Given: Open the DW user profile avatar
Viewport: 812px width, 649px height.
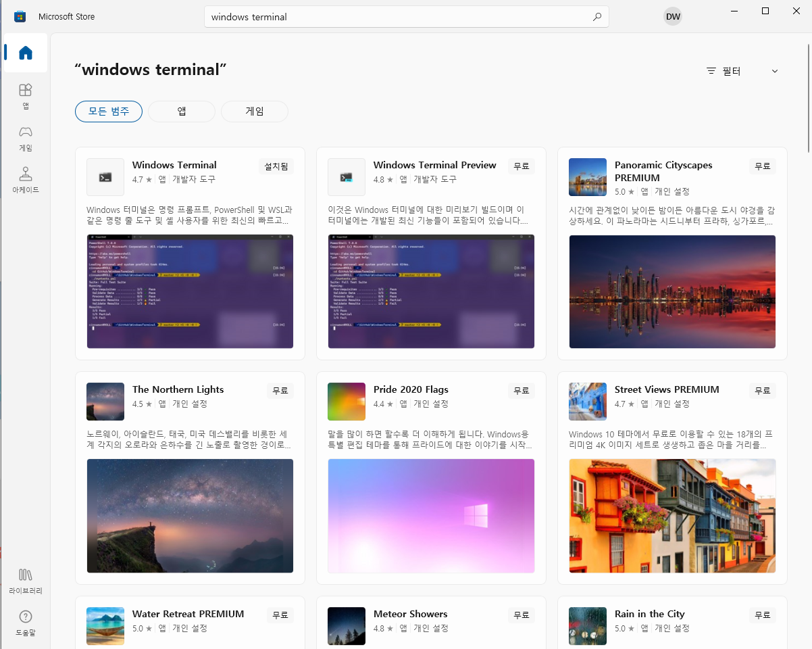Looking at the screenshot, I should tap(673, 16).
